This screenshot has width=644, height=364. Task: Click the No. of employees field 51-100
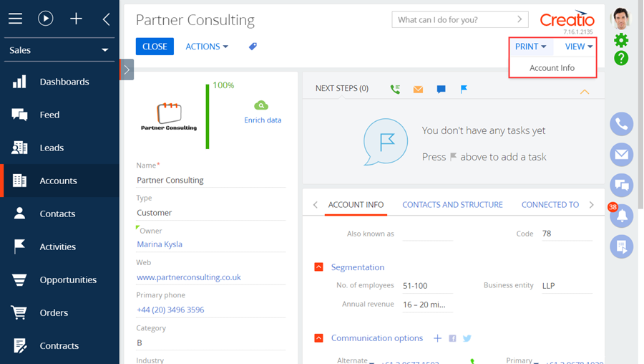pos(428,285)
